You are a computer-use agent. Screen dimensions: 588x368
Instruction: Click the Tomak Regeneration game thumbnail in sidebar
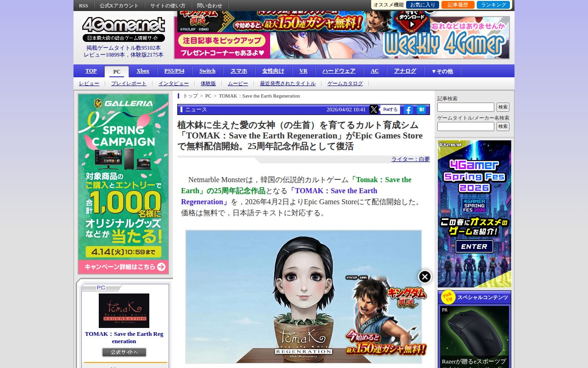point(124,310)
